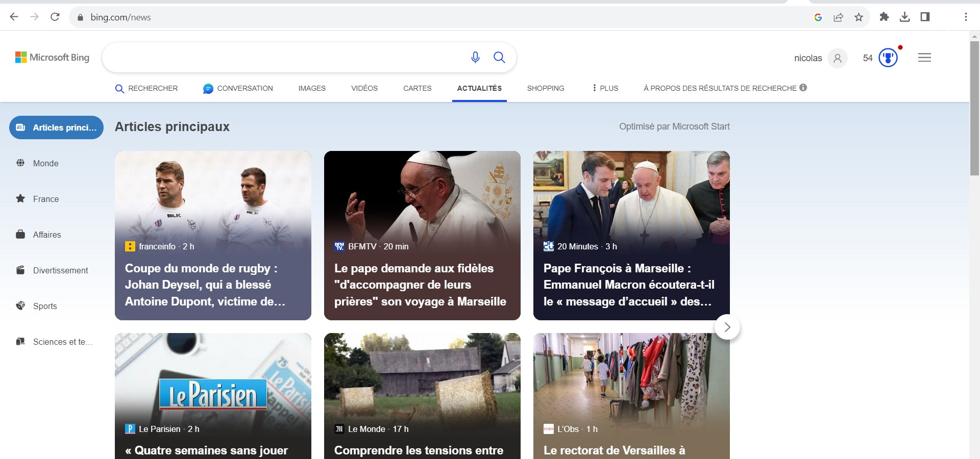This screenshot has width=980, height=459.
Task: Open the browser extensions puzzle icon
Action: [884, 17]
